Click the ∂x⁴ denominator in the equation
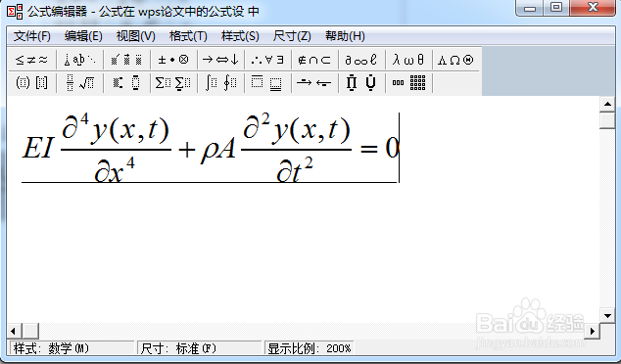This screenshot has width=621, height=364. [115, 169]
